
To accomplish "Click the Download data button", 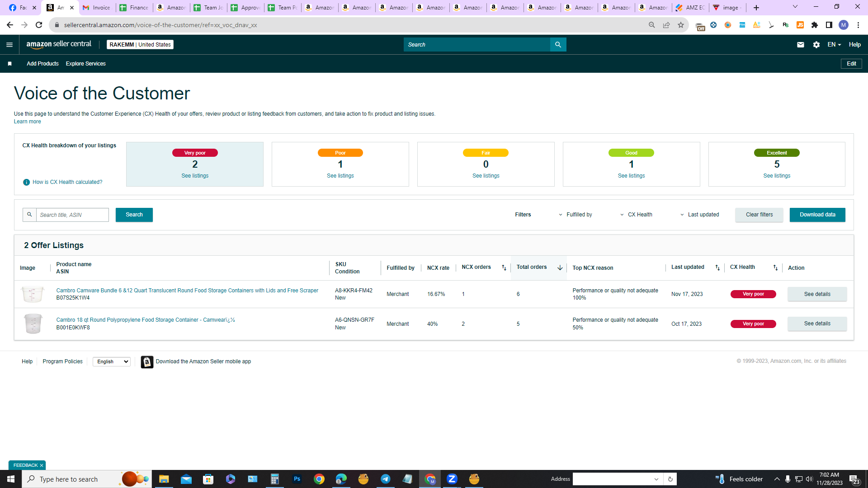I will point(817,215).
